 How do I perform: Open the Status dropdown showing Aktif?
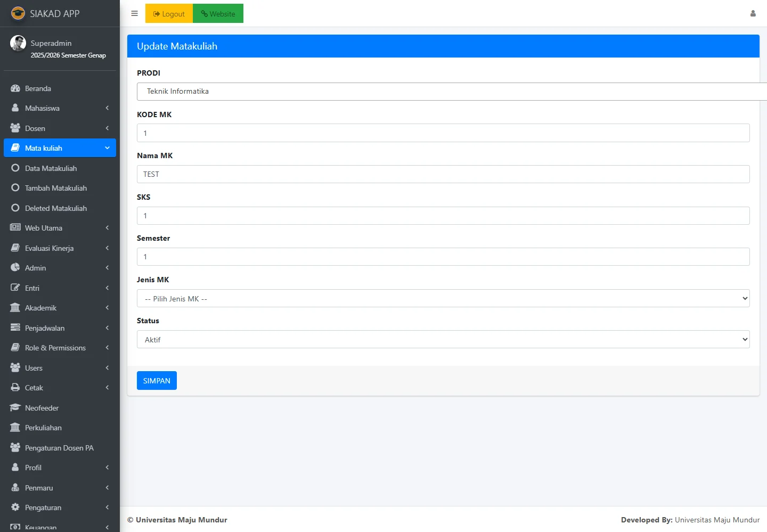point(443,339)
